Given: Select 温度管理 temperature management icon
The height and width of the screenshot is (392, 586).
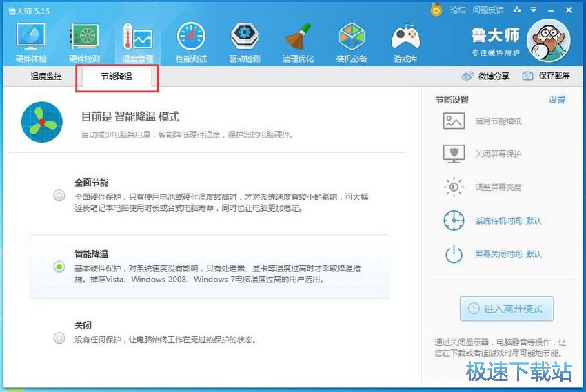Looking at the screenshot, I should [137, 37].
